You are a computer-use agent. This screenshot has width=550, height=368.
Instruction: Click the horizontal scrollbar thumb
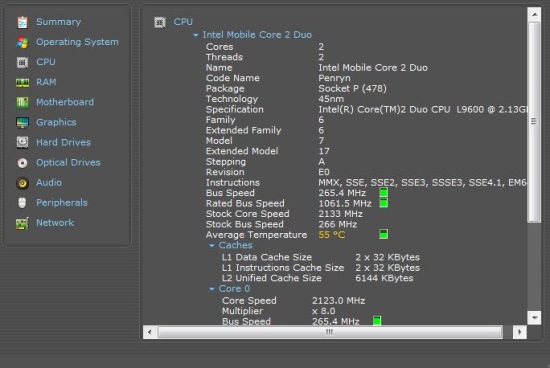tap(330, 332)
